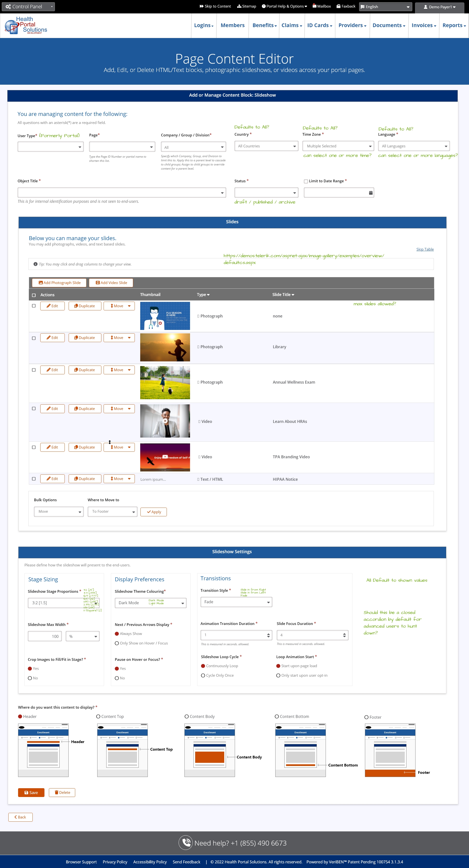Duplicate the TPA Branding Video slide
The image size is (469, 868).
pyautogui.click(x=85, y=447)
